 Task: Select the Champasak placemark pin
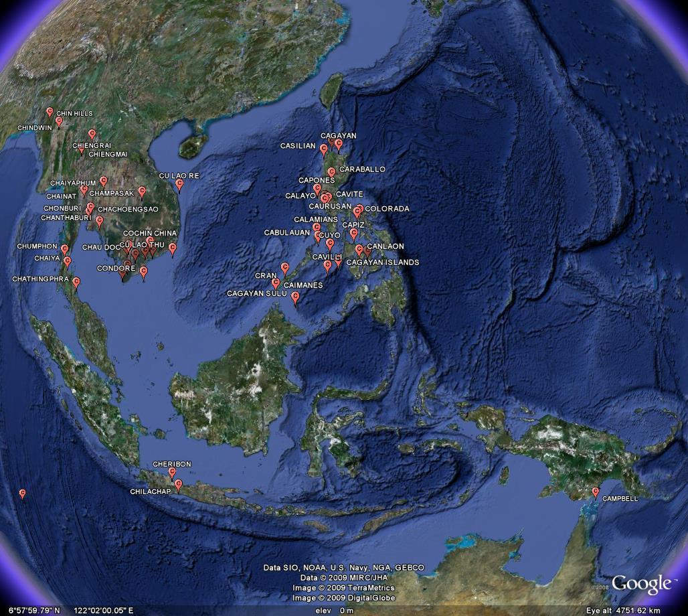tap(142, 192)
